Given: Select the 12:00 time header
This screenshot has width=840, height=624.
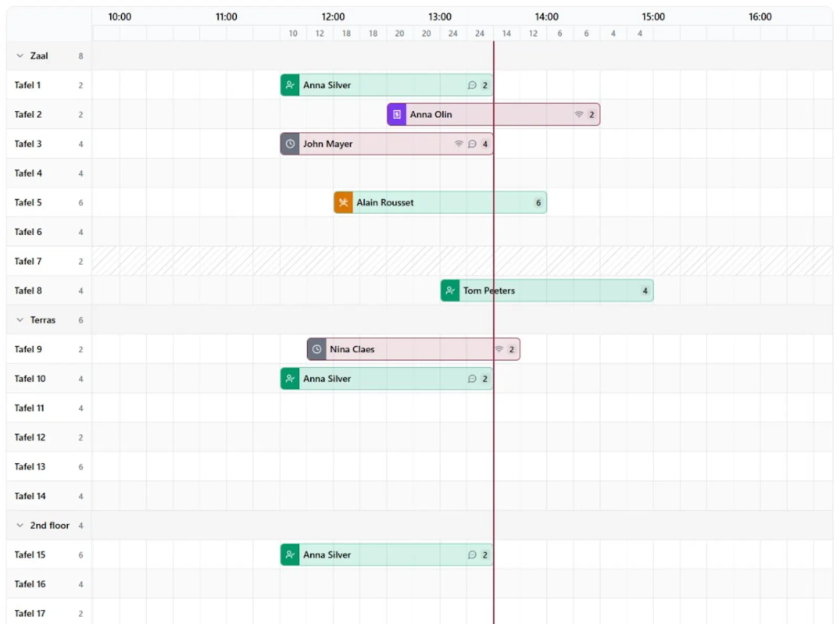Looking at the screenshot, I should (333, 17).
